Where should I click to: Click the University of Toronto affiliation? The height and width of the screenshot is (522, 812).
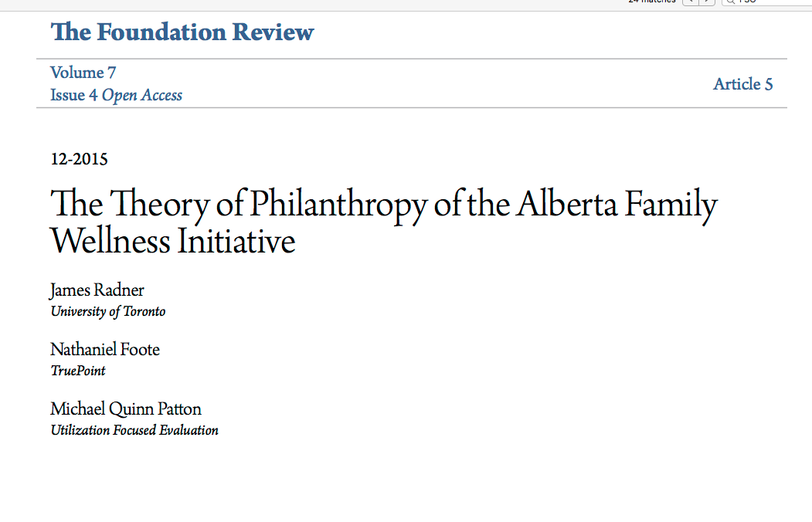coord(108,312)
